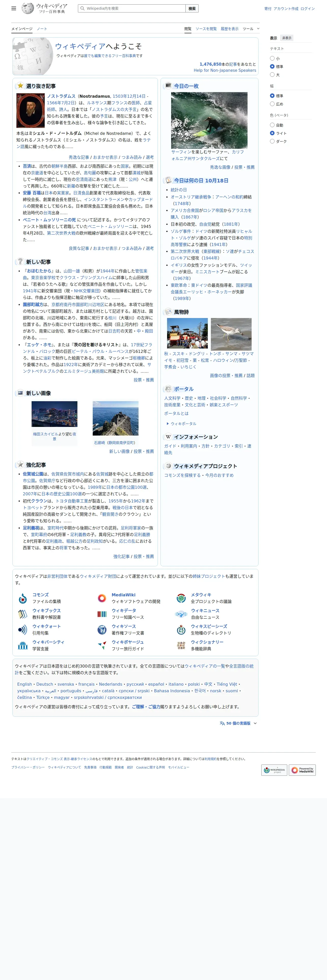Click the Wikinews (ウィキニュース) icon

(181, 614)
